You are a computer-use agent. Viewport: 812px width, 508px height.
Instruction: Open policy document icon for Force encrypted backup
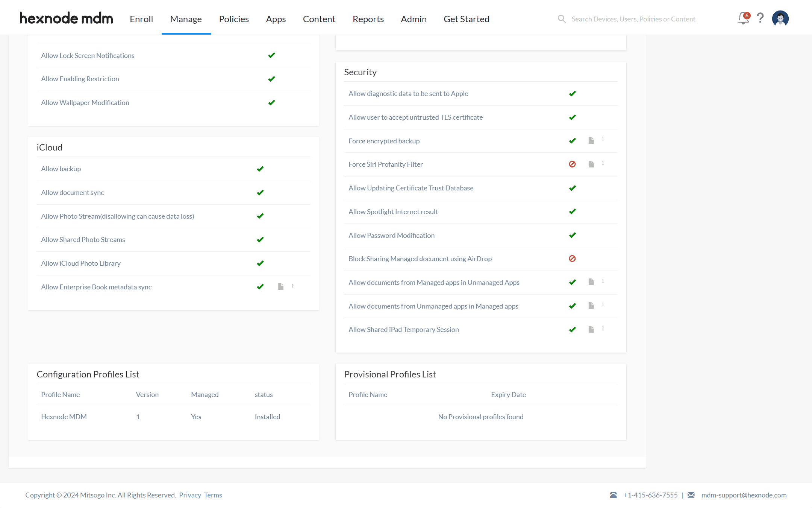click(x=591, y=140)
